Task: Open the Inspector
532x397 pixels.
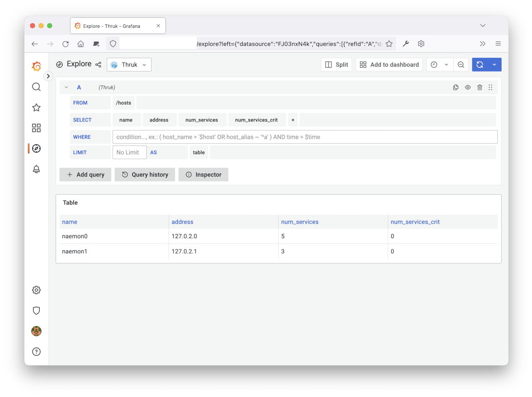Action: coord(203,175)
